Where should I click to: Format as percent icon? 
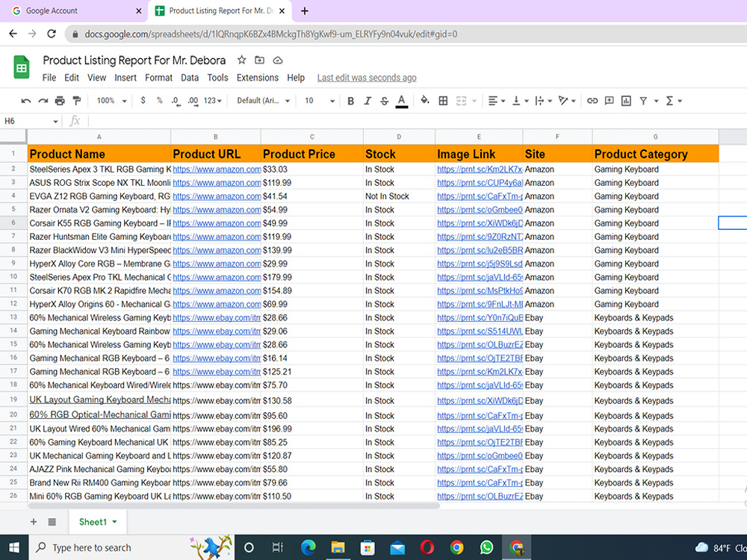[160, 101]
